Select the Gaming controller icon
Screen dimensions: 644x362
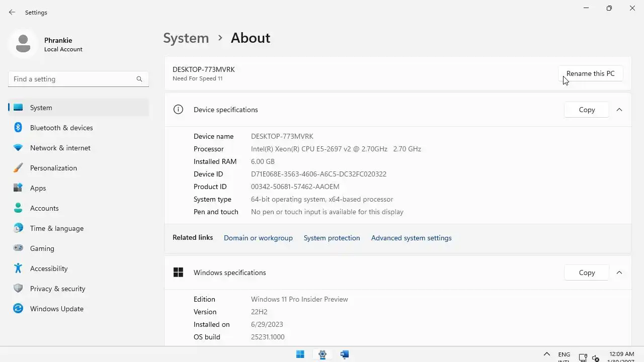(18, 248)
